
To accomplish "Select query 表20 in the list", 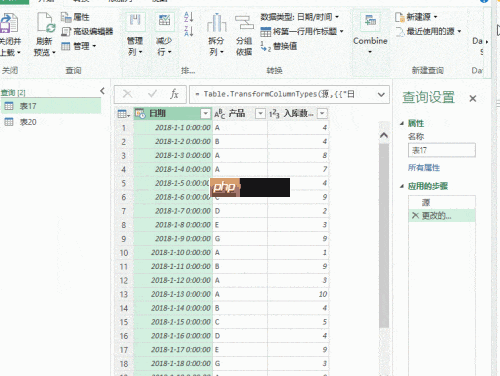I will [51, 122].
